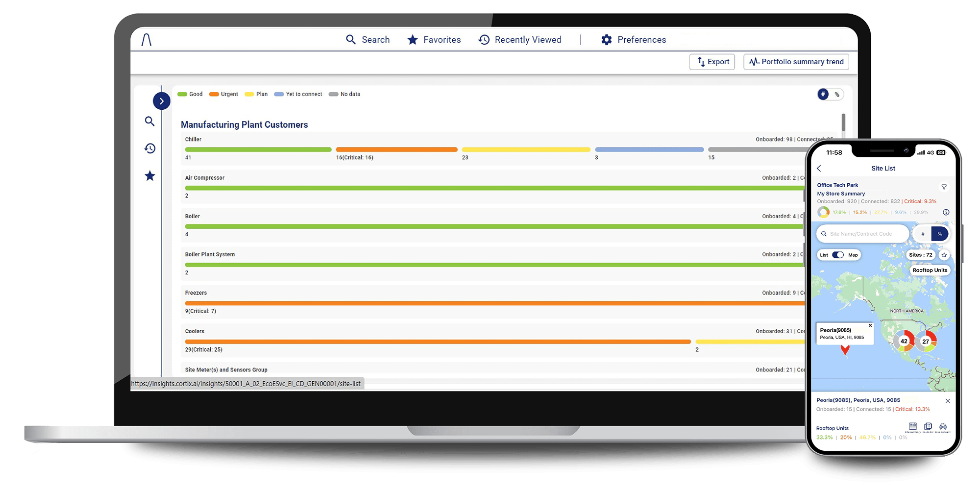Switch desktop view to percentage mode

click(837, 95)
